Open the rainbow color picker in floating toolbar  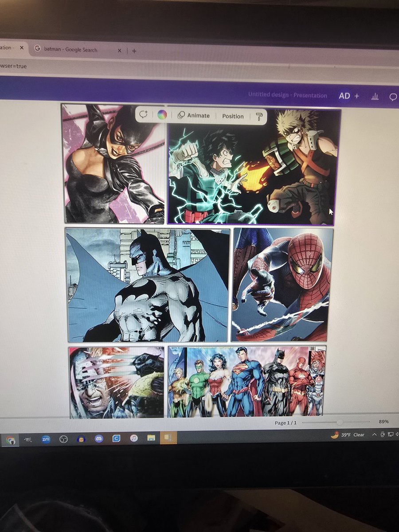coord(162,115)
